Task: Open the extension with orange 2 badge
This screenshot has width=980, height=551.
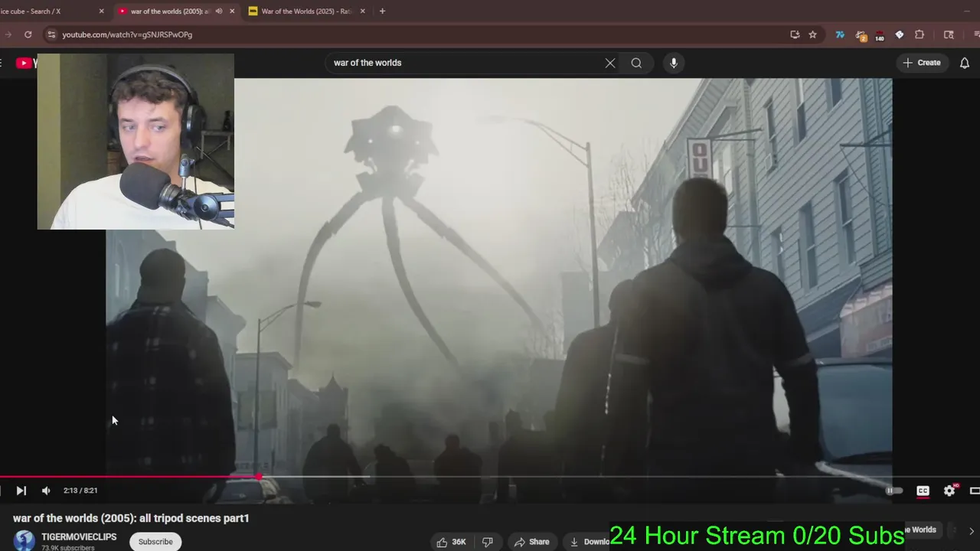Action: point(861,35)
